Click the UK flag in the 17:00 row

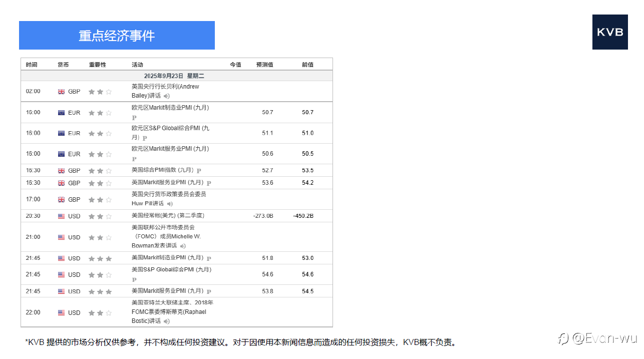61,200
